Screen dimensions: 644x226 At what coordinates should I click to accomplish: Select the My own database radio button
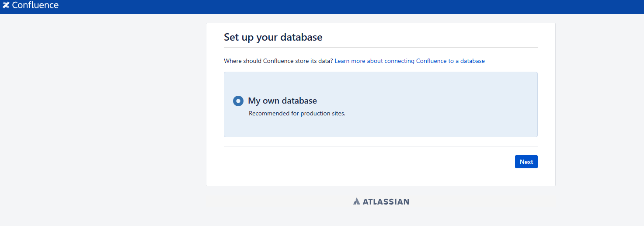[238, 101]
